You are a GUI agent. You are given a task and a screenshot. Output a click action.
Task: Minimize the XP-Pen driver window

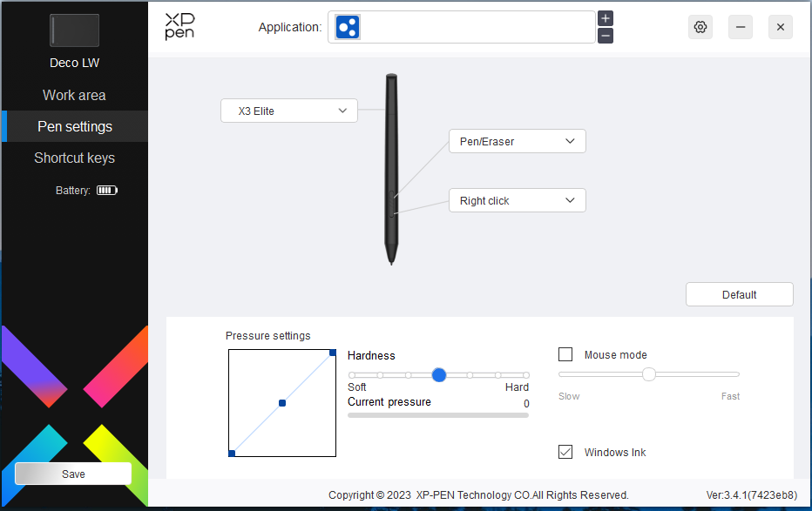click(x=741, y=27)
